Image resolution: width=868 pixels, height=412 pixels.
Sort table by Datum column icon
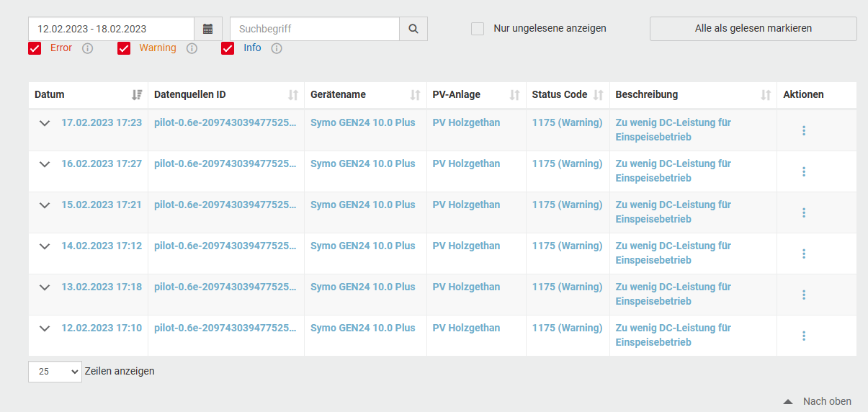[x=137, y=95]
